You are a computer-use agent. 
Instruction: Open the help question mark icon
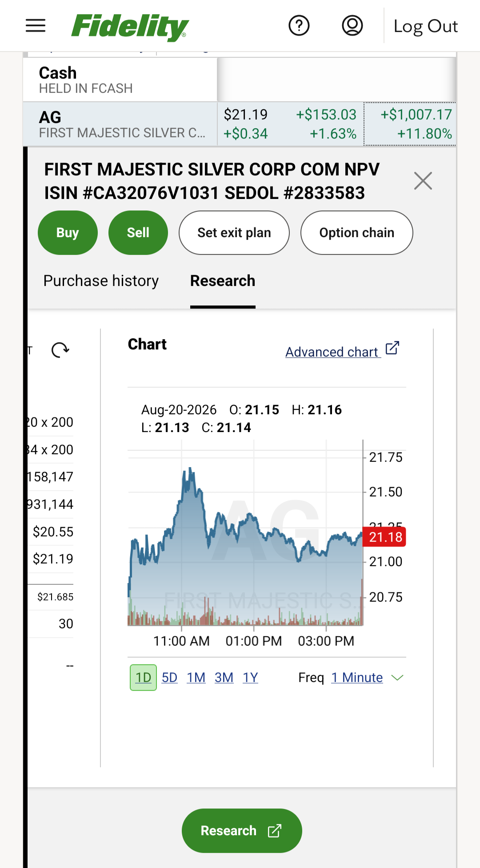(299, 26)
